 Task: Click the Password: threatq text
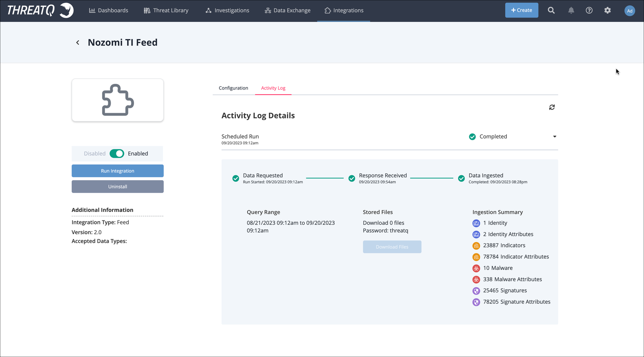386,230
